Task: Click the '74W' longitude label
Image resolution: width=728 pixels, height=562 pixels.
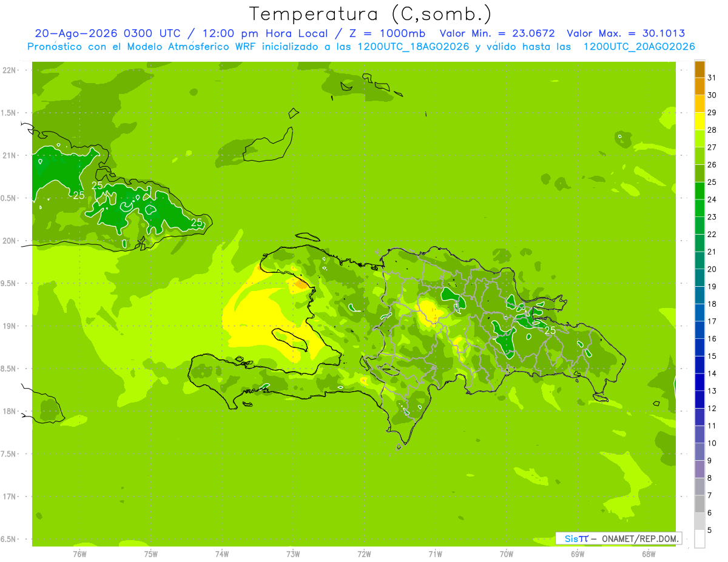Action: pyautogui.click(x=222, y=554)
